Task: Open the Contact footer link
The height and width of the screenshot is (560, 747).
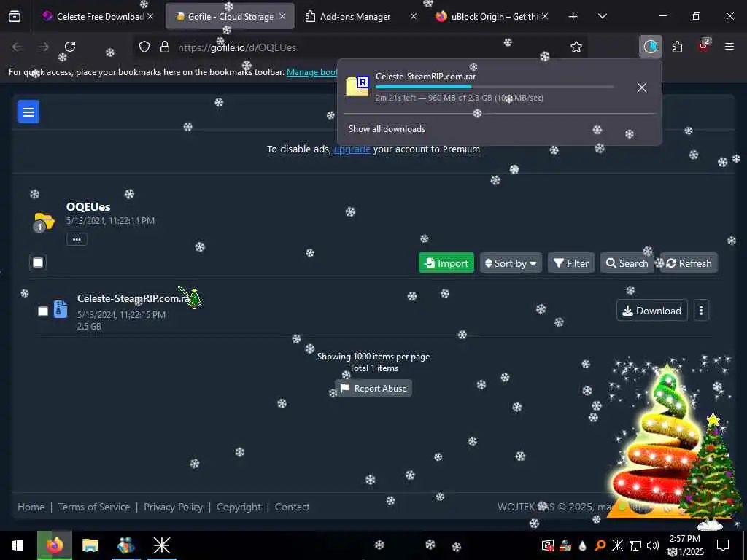Action: click(x=292, y=507)
